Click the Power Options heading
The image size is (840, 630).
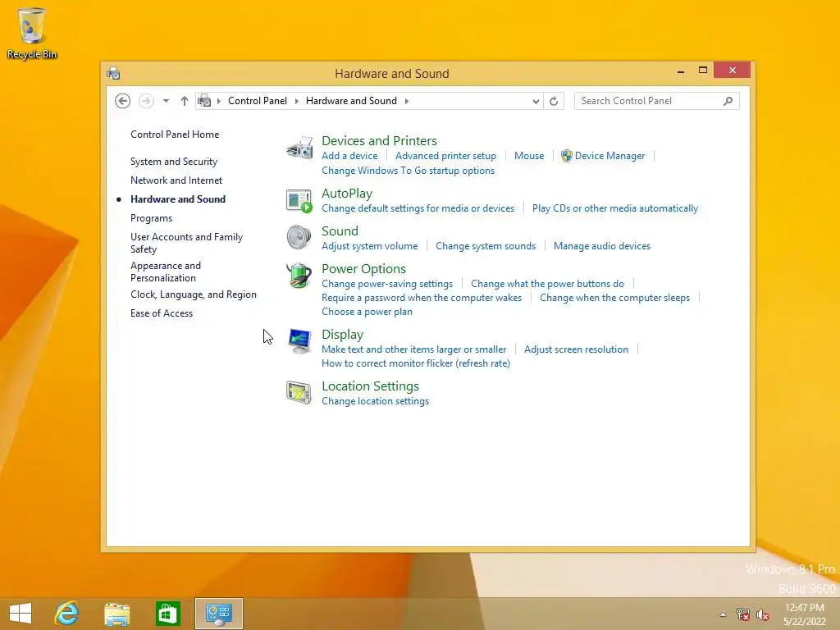tap(363, 268)
